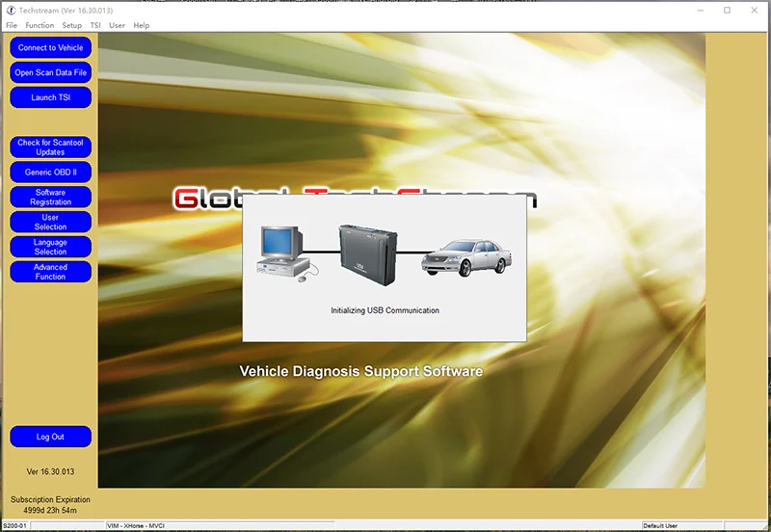Open the User menu

[117, 25]
